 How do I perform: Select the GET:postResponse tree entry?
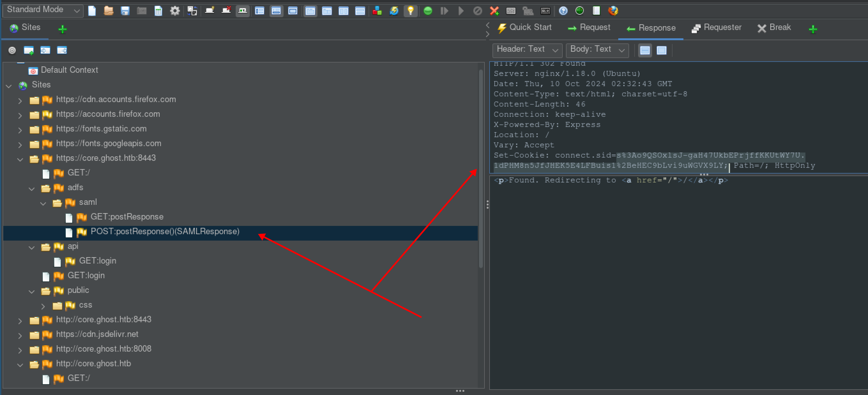(x=127, y=217)
